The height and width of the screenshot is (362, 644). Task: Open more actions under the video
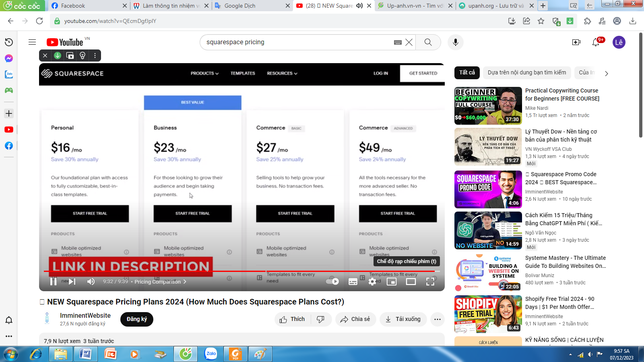437,319
